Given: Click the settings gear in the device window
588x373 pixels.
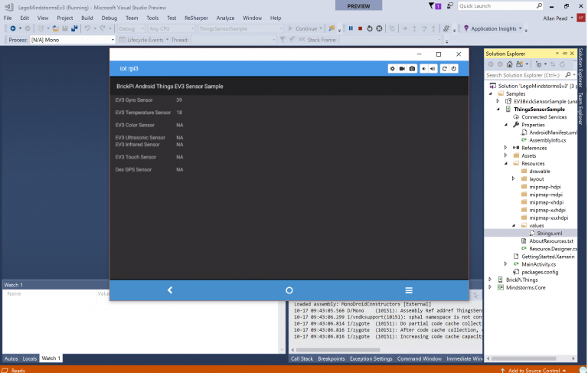Looking at the screenshot, I should [393, 69].
